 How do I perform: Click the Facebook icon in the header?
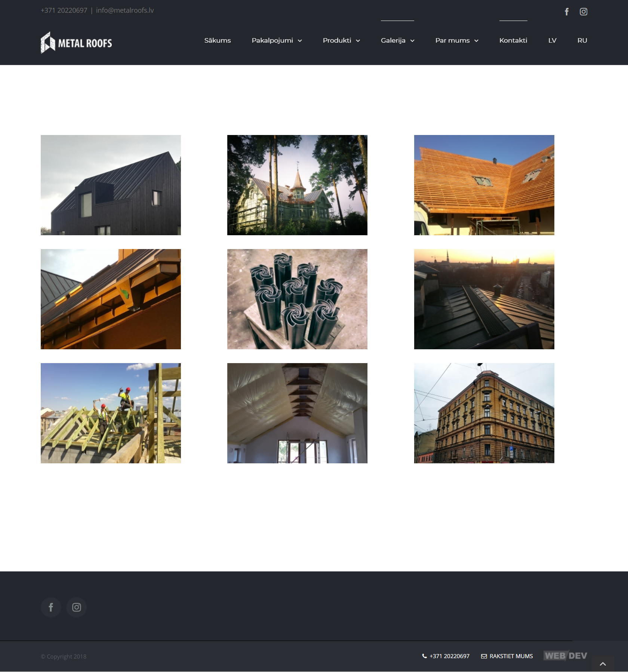pyautogui.click(x=567, y=12)
